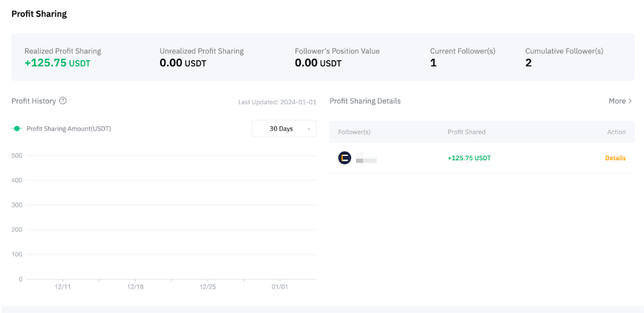Click the 01/01 date on the chart axis

pyautogui.click(x=280, y=287)
